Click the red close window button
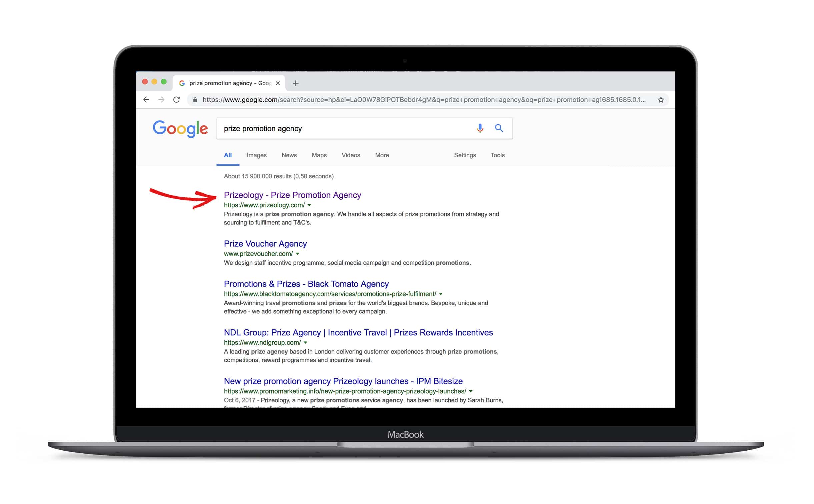 point(145,82)
